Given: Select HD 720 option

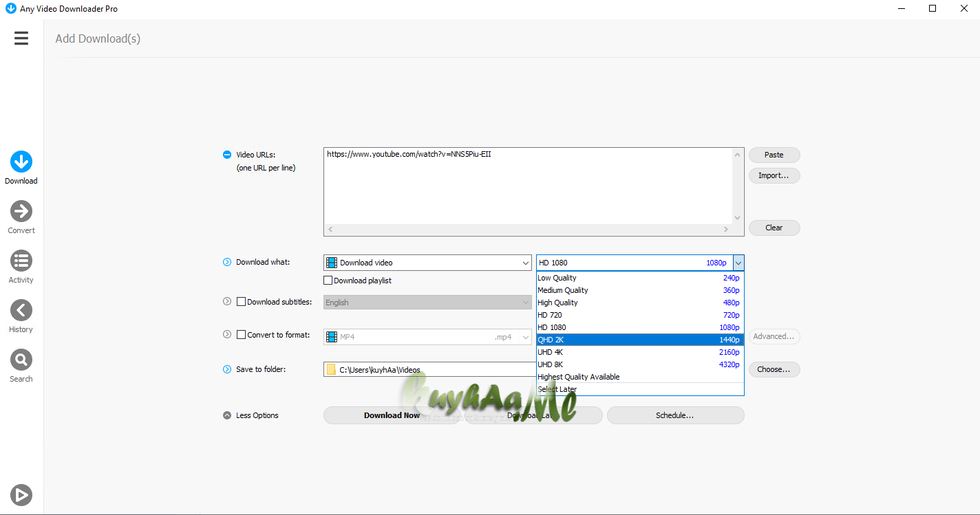Looking at the screenshot, I should 640,315.
